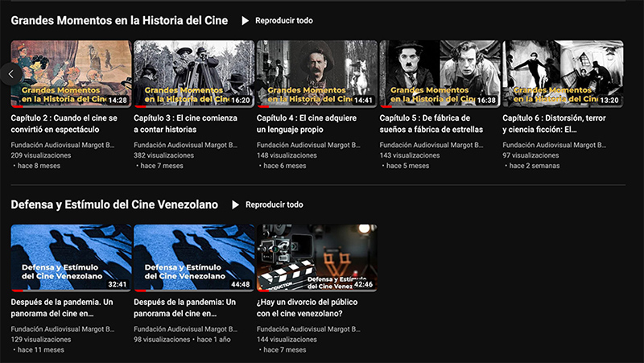644x363 pixels.
Task: Open 'Después de la pandemia. Un panorama' title with 129 views
Action: click(62, 307)
